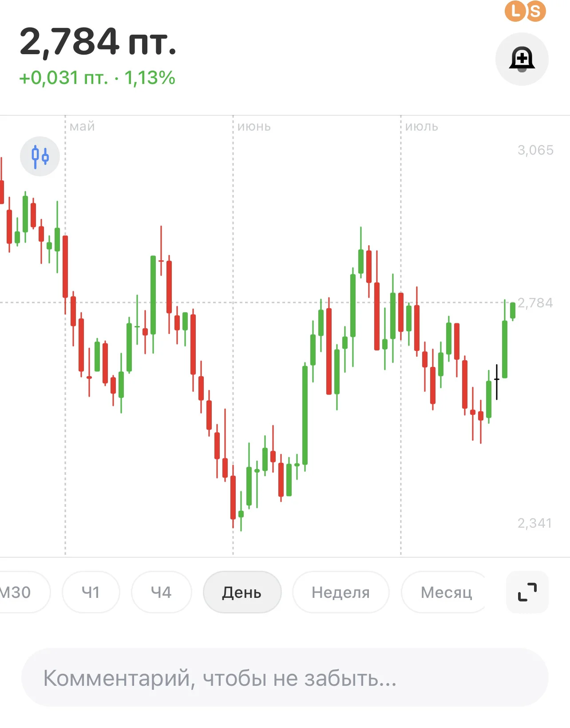Viewport: 570px width, 728px height.
Task: Tap the 2,784 price axis label
Action: (535, 303)
